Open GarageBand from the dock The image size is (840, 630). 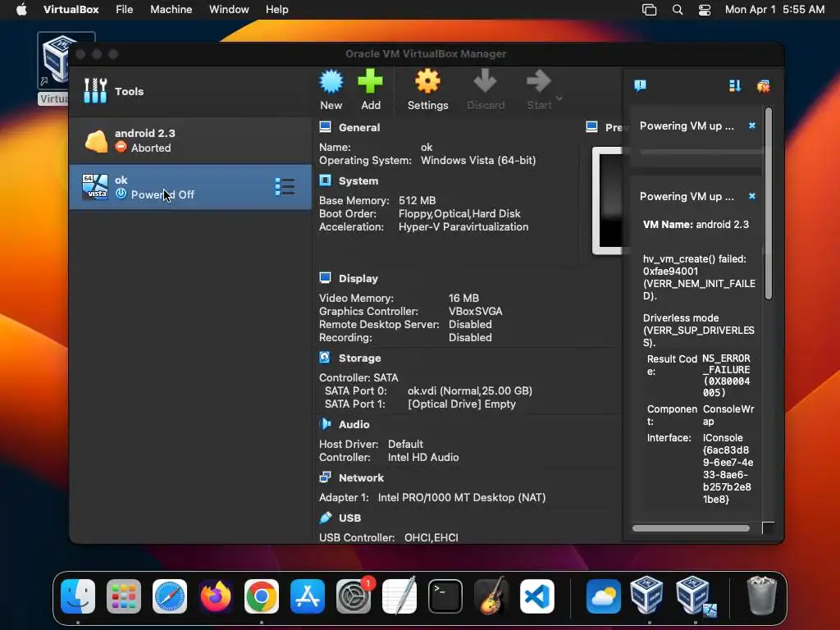point(491,596)
